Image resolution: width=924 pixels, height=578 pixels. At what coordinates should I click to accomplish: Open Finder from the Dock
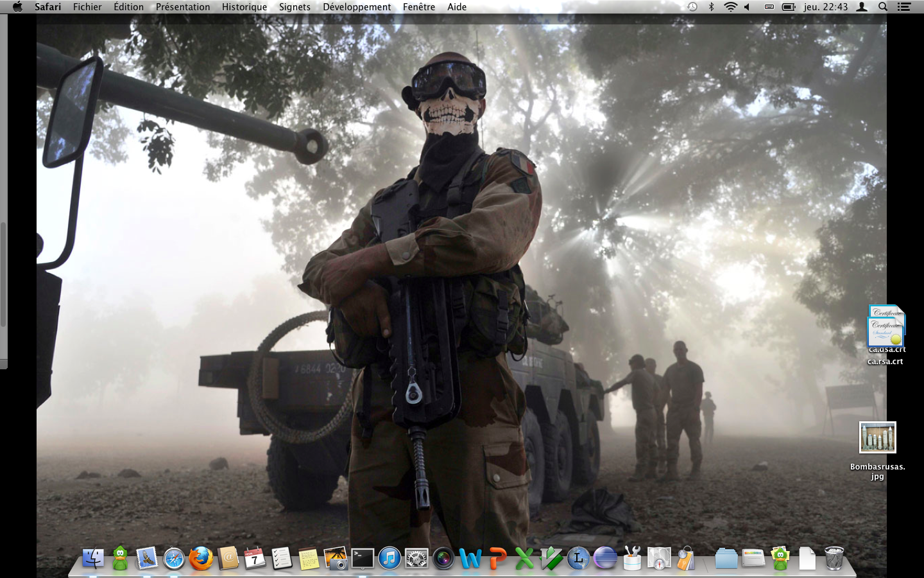click(x=94, y=558)
